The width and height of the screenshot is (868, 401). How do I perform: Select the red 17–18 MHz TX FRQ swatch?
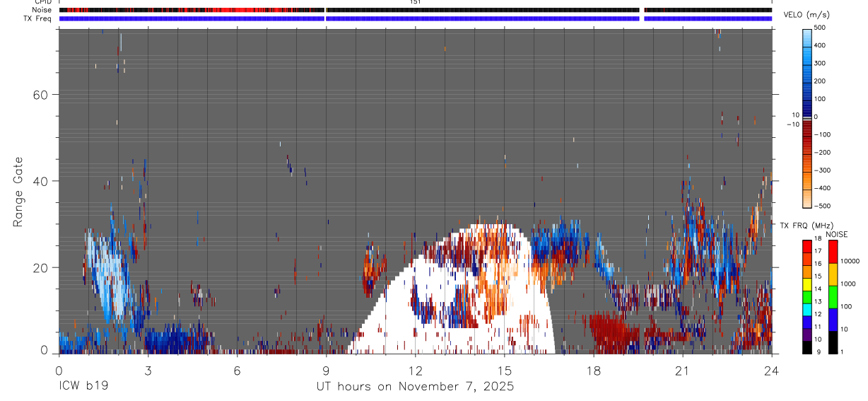[x=807, y=246]
